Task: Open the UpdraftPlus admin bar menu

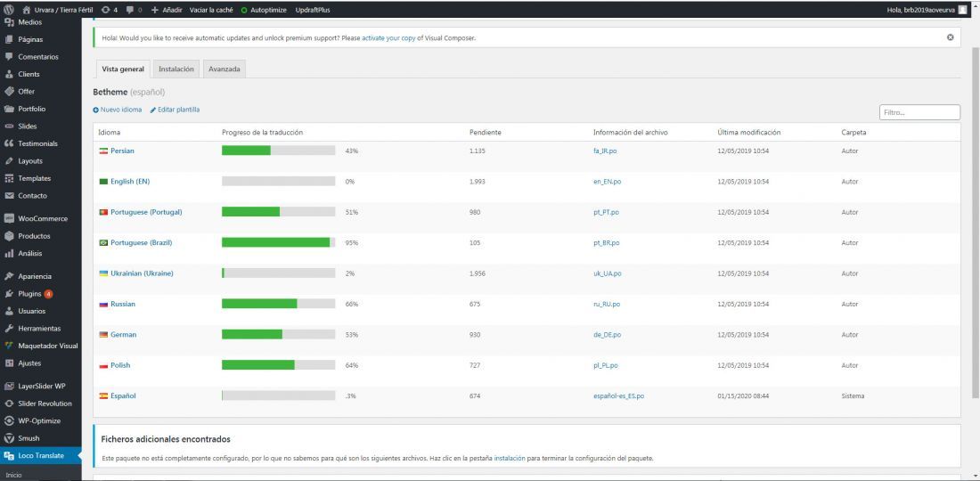Action: [313, 10]
